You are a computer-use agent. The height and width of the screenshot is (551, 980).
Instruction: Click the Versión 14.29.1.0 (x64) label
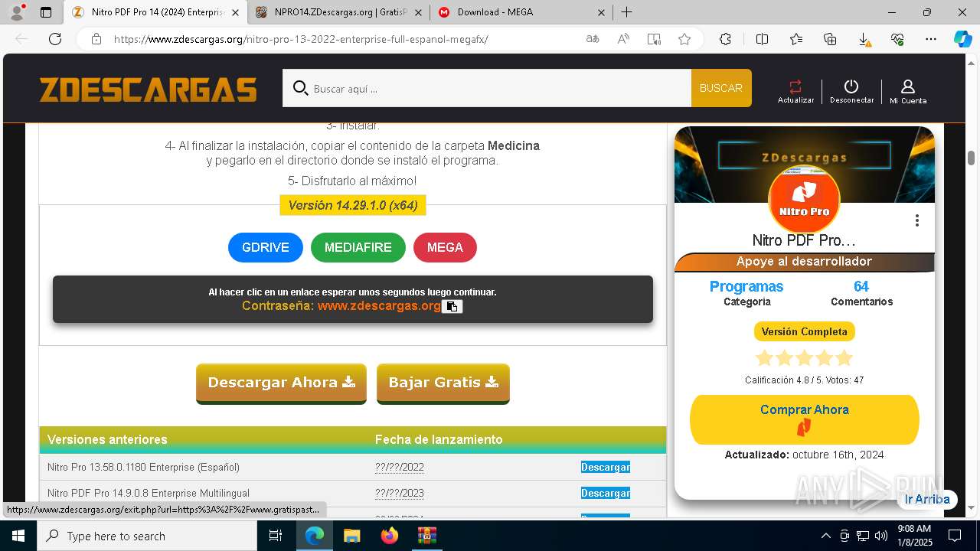point(353,205)
